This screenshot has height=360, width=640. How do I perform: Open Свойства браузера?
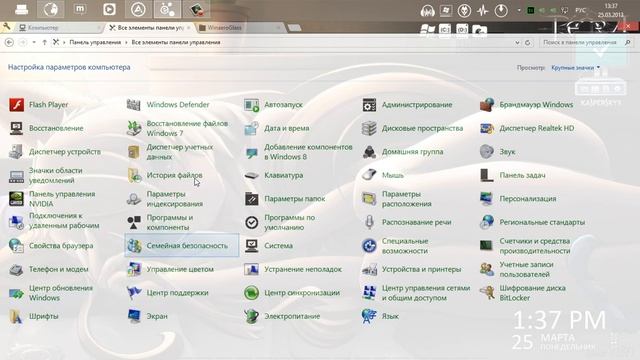point(61,246)
